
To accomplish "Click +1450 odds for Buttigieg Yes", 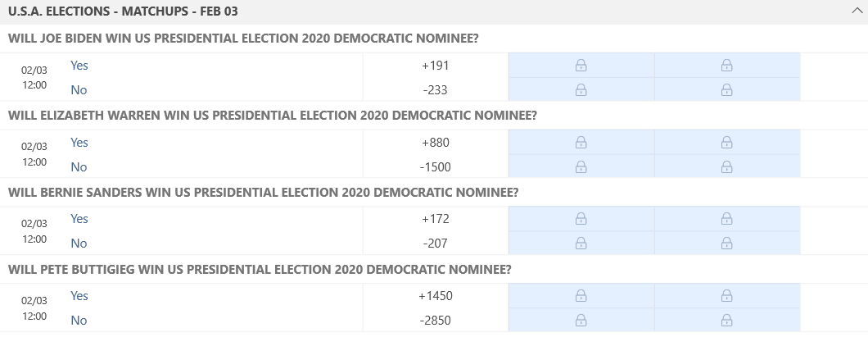I will pos(435,296).
